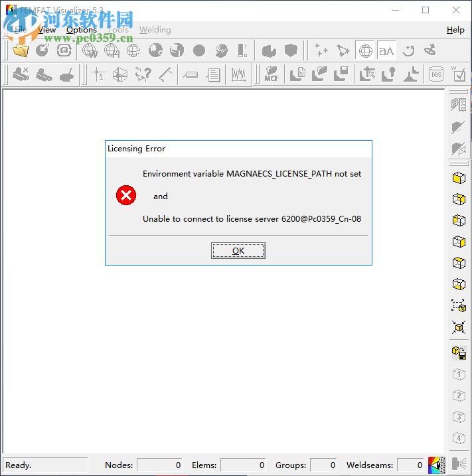Click the MCF folder toolbar icon
The image size is (472, 476).
click(272, 74)
